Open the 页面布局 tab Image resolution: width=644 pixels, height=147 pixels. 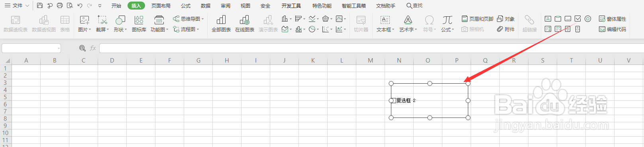pyautogui.click(x=161, y=6)
